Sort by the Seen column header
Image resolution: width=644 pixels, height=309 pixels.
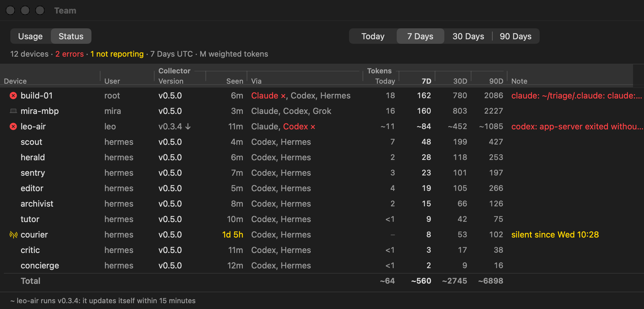[x=235, y=81]
